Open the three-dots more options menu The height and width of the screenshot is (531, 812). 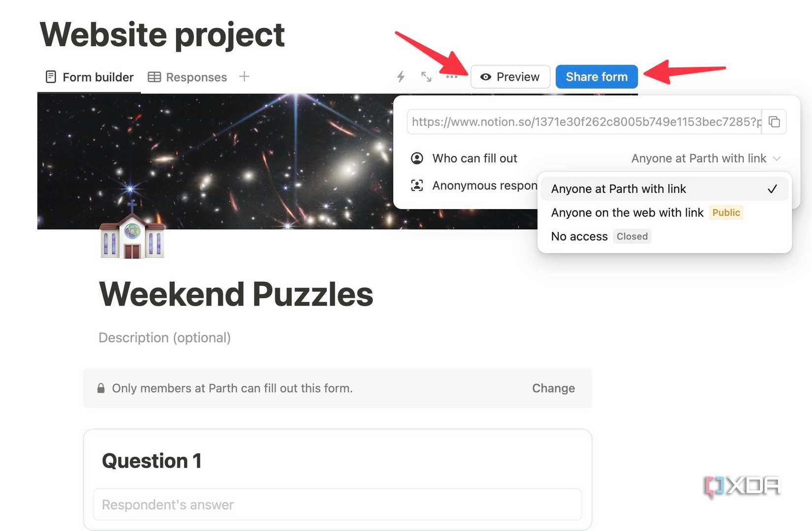tap(451, 77)
